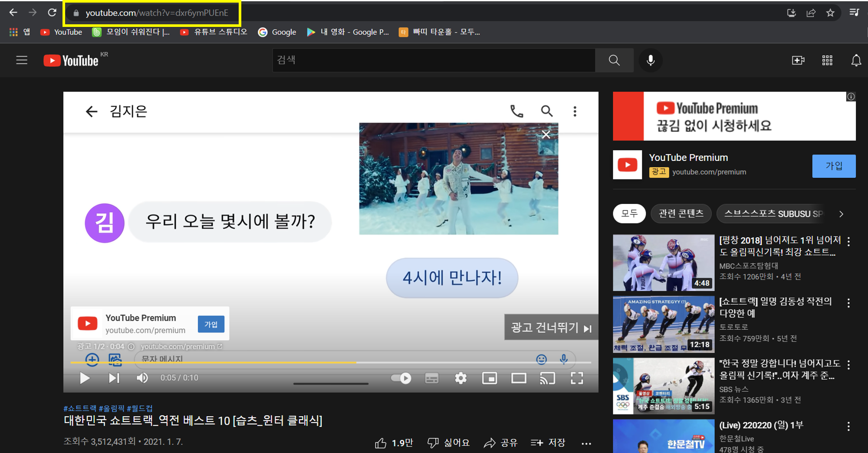Open the Apps (앱) bookmarks shortcut

tap(20, 32)
